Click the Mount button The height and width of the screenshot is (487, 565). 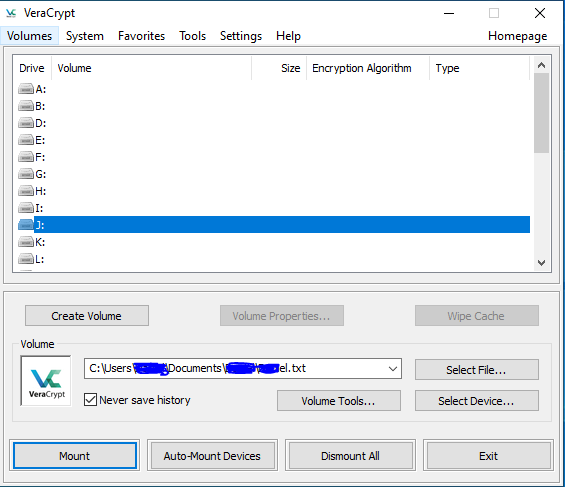(75, 456)
